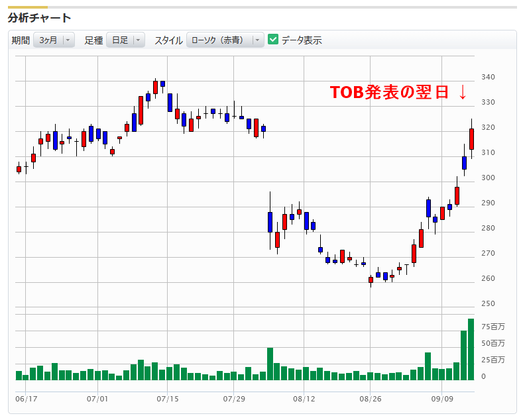Click the 分析チャート heading
This screenshot has height=420, width=523.
[39, 18]
